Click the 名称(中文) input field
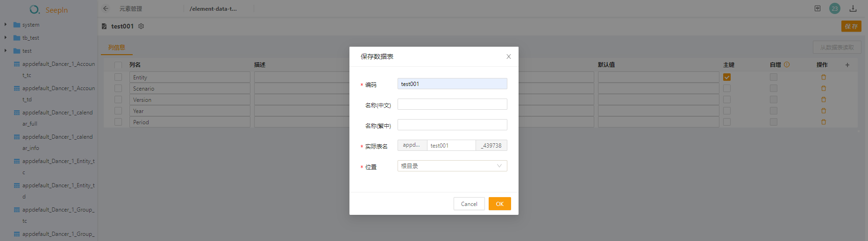The width and height of the screenshot is (868, 241). [x=452, y=104]
